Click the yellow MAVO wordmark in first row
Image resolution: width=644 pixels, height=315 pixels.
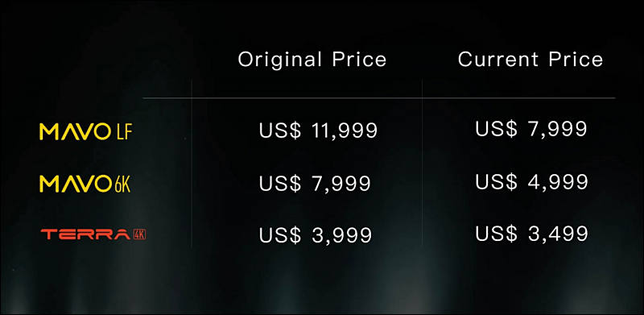tap(74, 132)
